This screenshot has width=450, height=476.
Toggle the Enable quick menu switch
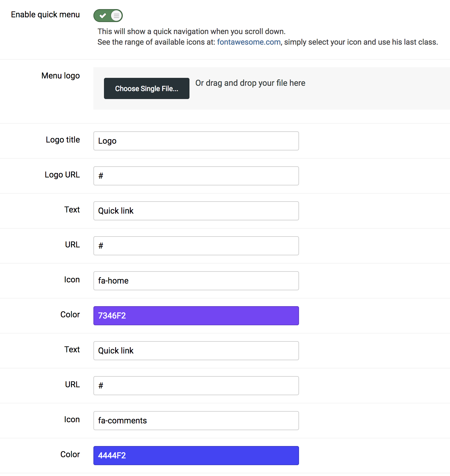point(108,16)
